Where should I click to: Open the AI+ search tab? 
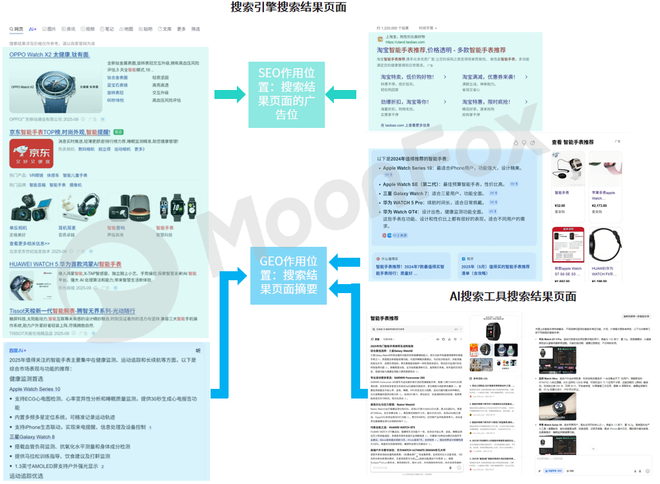coord(33,30)
